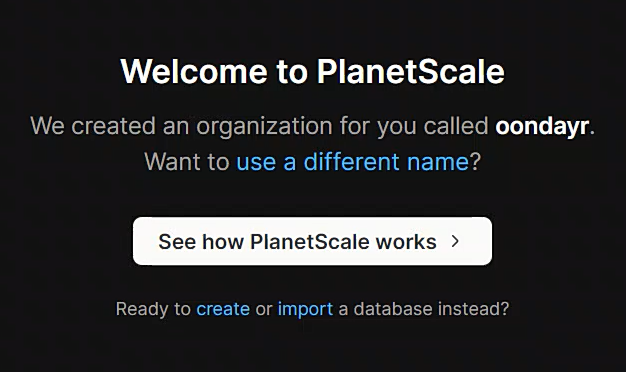626x372 pixels.
Task: Rename the organization via the blue link
Action: click(353, 162)
